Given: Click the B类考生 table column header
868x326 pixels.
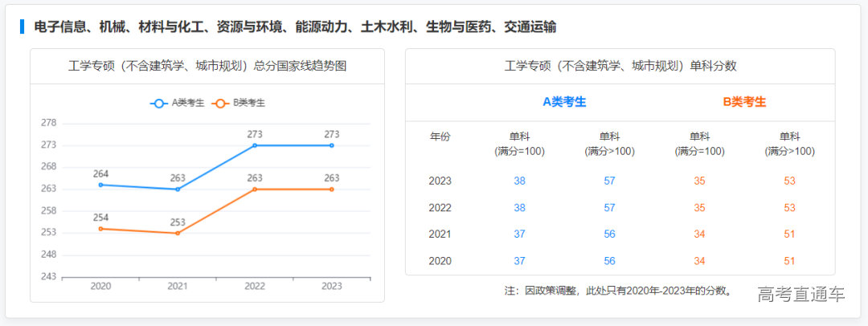Looking at the screenshot, I should (744, 102).
